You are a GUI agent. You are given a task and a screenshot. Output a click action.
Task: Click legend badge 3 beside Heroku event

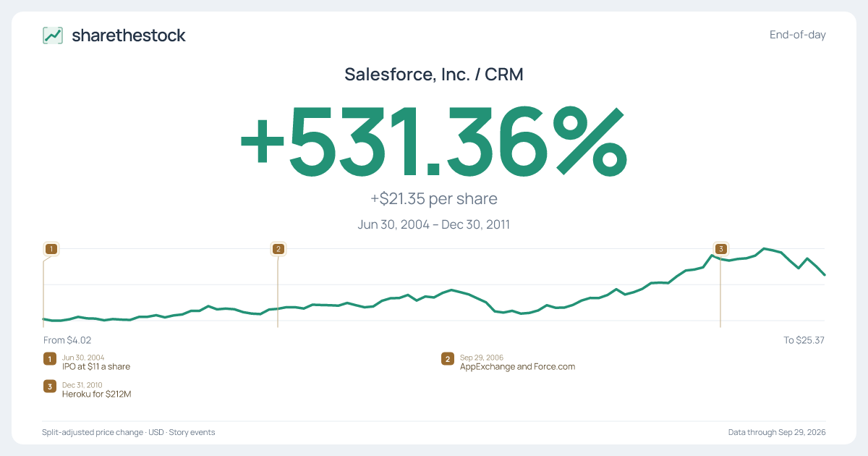[49, 387]
